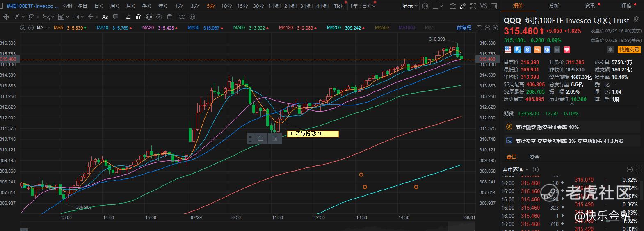Screen dimensions: 644x231
Task: Open trend line tool options arrow
Action: [23, 17]
